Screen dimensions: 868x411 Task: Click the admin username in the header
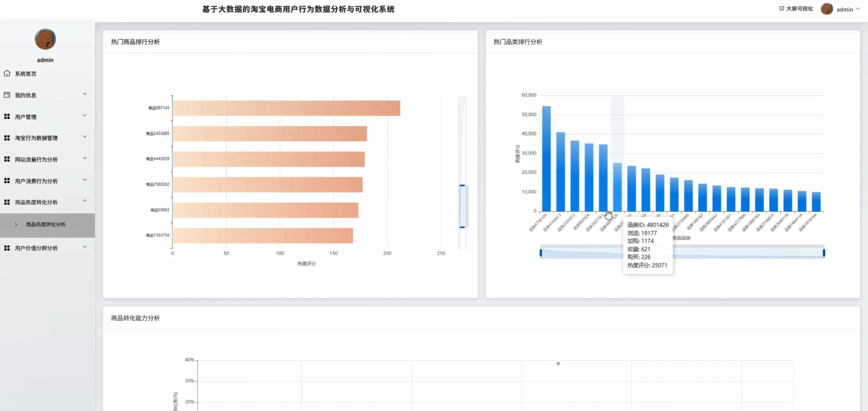[844, 9]
